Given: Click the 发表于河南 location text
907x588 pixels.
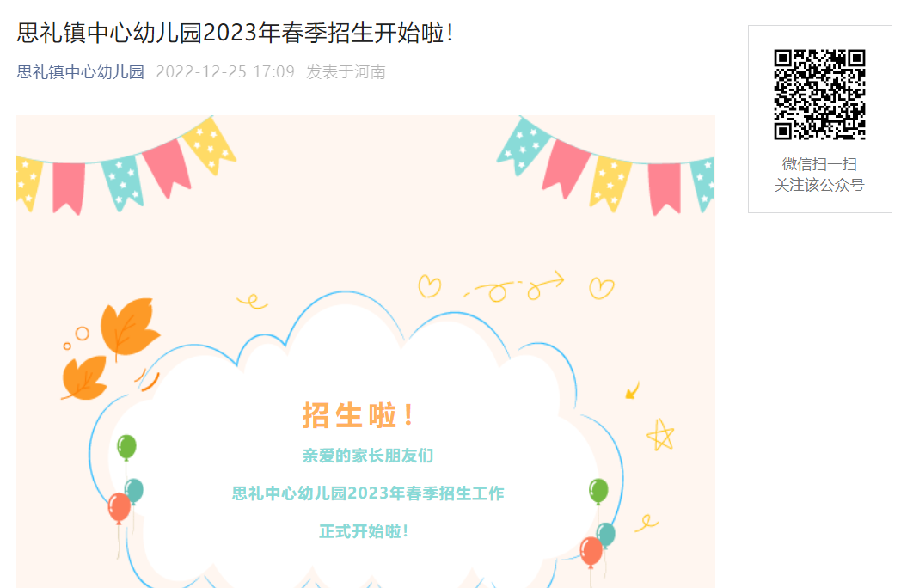Looking at the screenshot, I should 346,71.
